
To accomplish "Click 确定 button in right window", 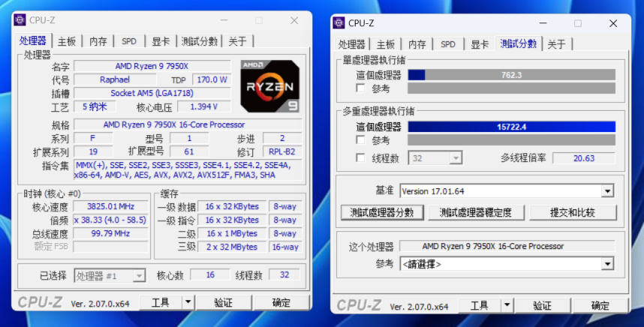I will click(600, 305).
